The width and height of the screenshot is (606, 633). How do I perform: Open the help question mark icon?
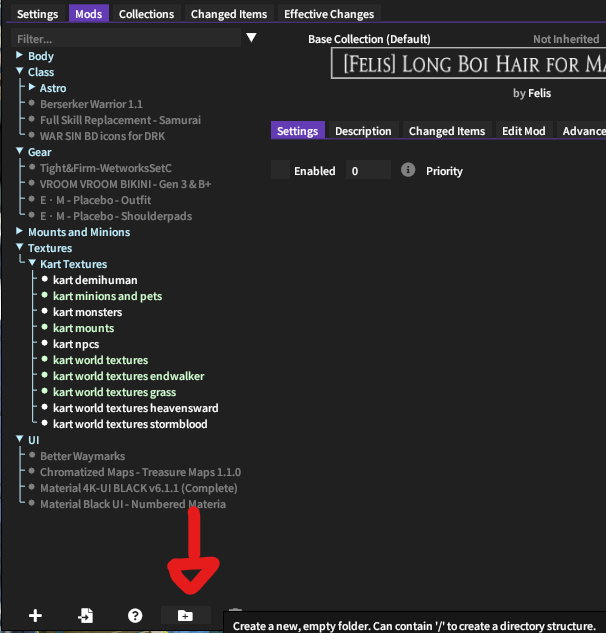(135, 616)
